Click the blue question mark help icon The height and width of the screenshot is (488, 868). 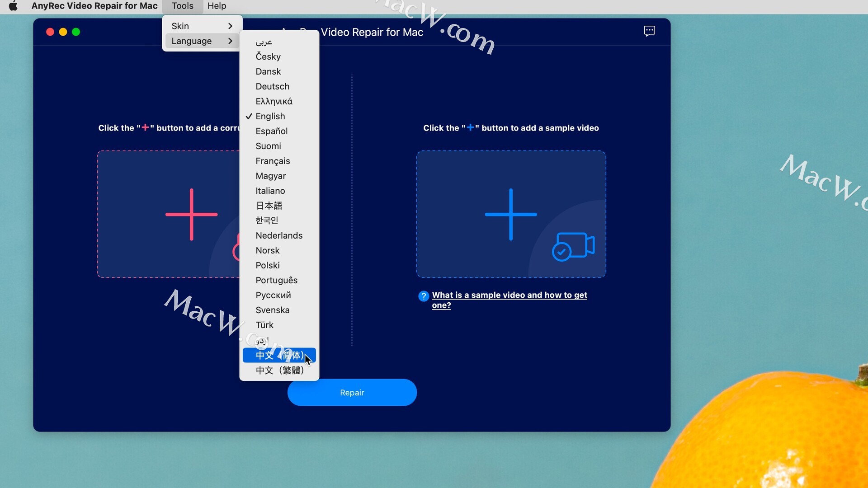(x=424, y=296)
